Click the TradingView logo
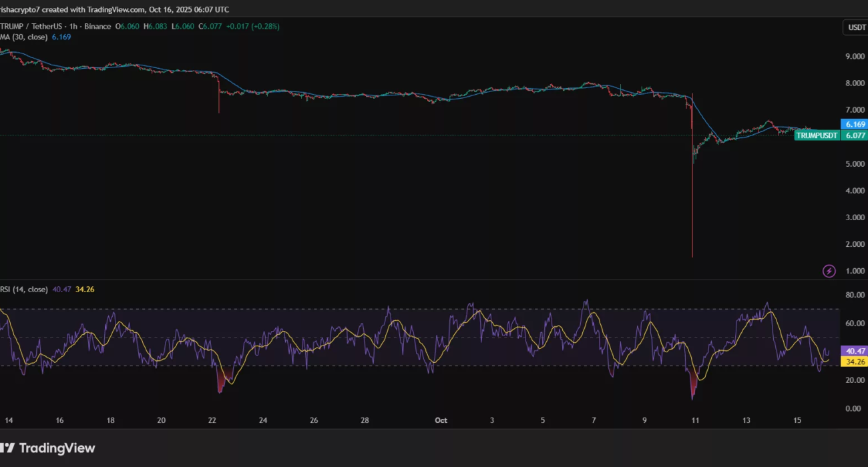 (x=48, y=448)
